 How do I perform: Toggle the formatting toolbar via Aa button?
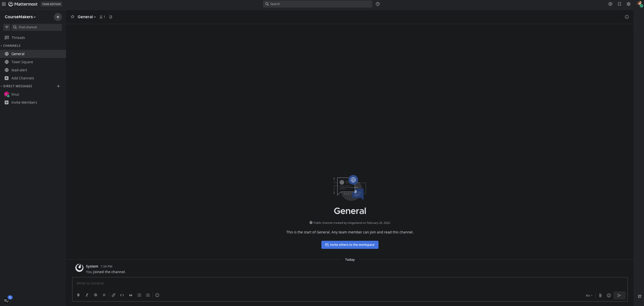tap(589, 295)
